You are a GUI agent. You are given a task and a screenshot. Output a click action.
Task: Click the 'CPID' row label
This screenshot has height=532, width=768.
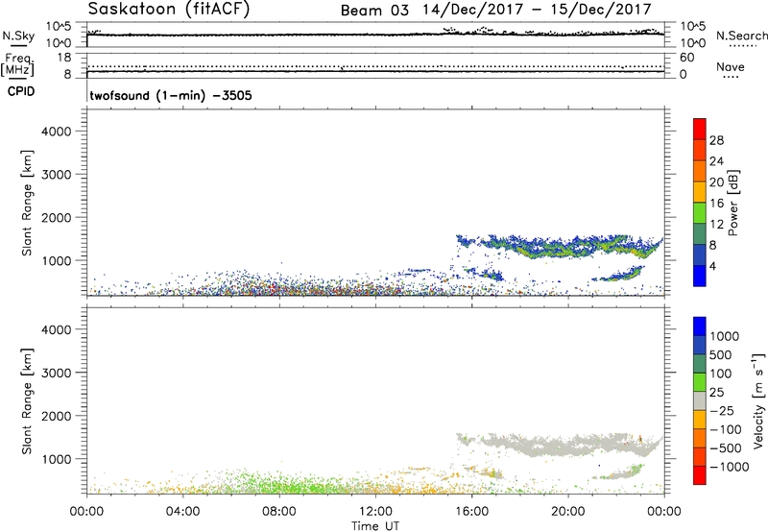click(x=21, y=91)
